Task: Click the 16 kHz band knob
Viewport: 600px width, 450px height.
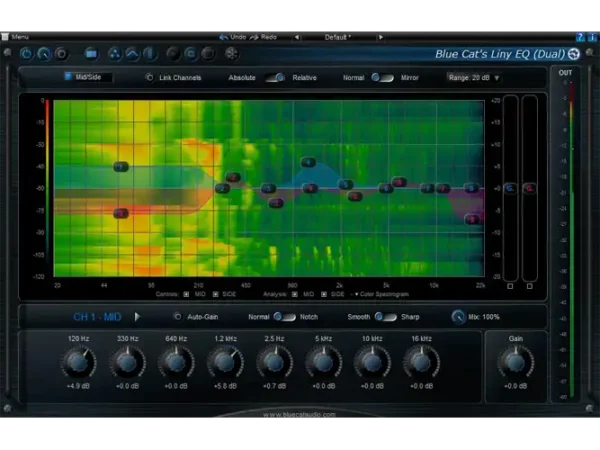Action: 421,362
